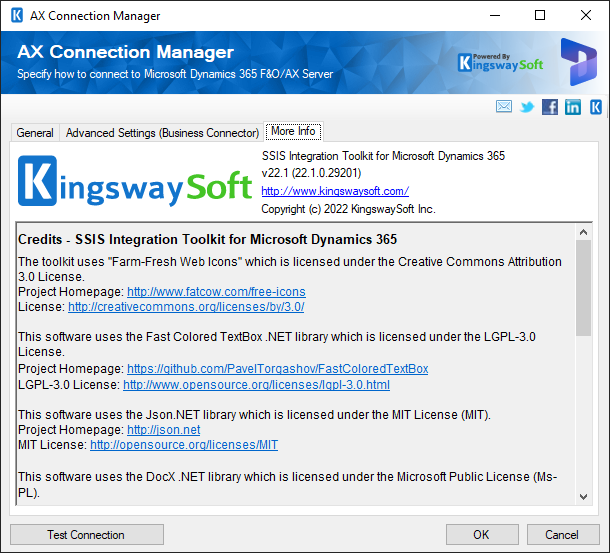Open the Facebook icon

[x=550, y=107]
